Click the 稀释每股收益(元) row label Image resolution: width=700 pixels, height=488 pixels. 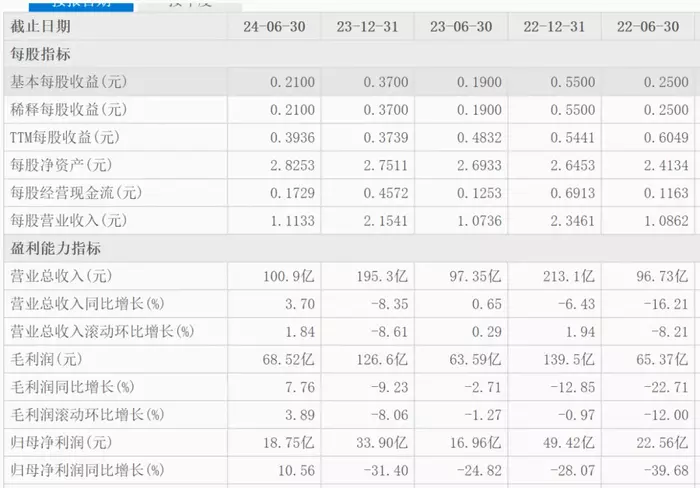pyautogui.click(x=68, y=109)
